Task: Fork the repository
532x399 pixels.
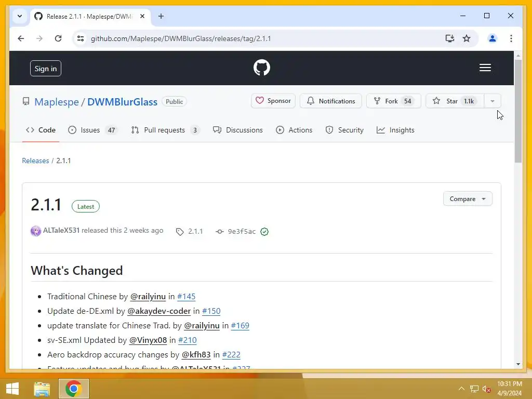Action: point(394,101)
